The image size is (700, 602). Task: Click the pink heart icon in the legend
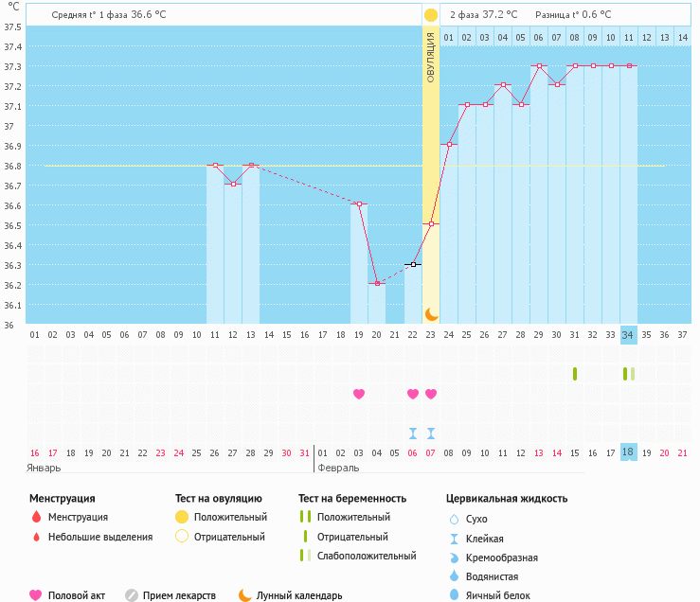coord(36,595)
